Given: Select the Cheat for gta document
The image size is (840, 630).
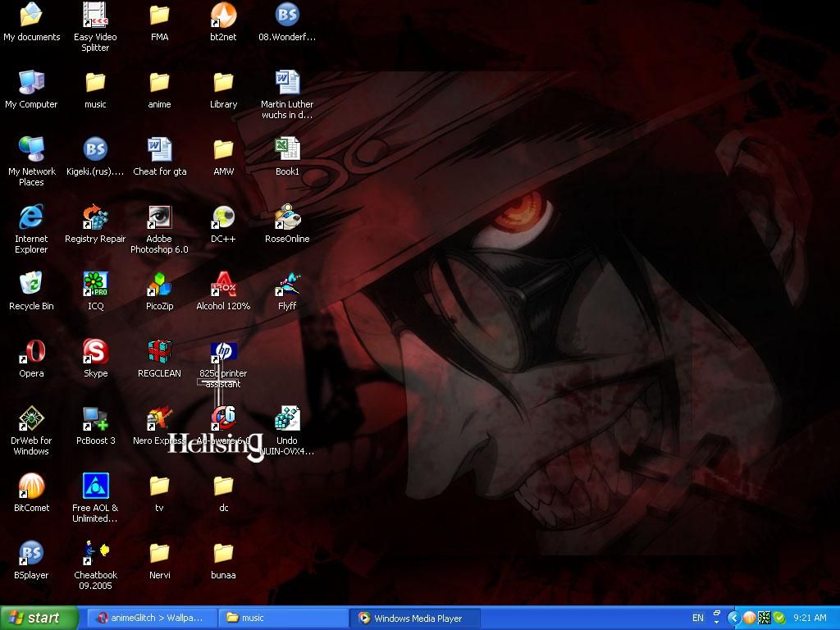Looking at the screenshot, I should click(159, 149).
